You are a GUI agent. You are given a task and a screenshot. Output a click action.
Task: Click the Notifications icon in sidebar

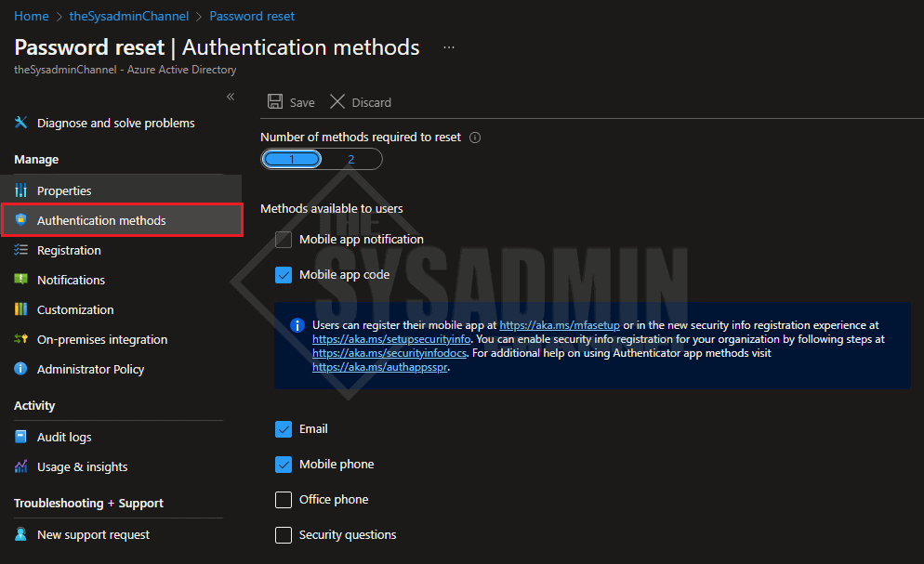coord(20,279)
